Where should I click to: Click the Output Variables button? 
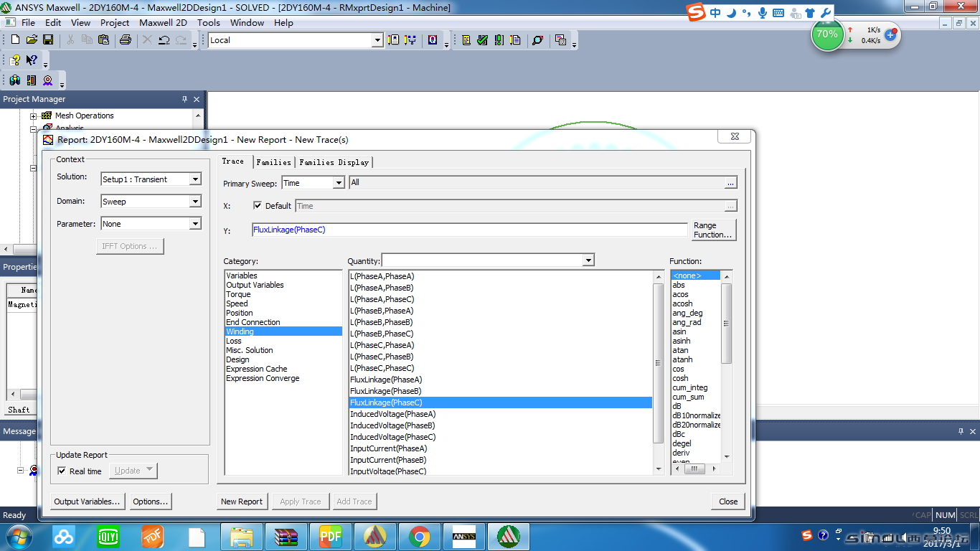88,501
